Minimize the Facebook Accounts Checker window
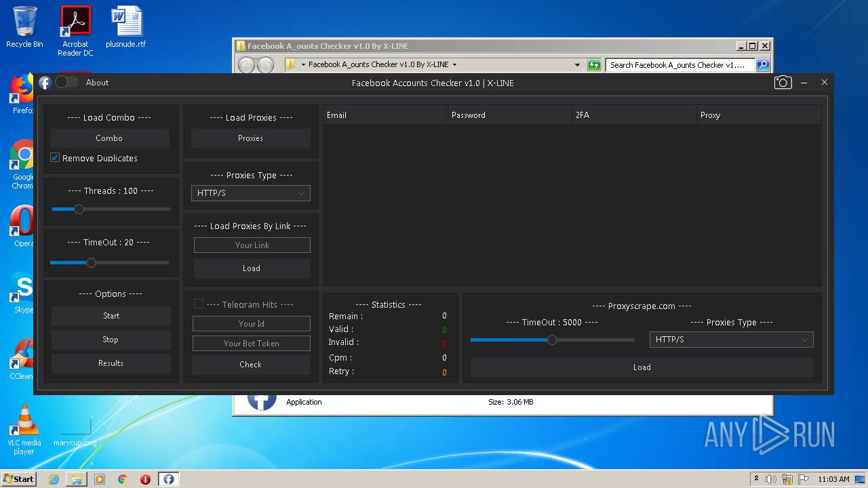 click(804, 83)
